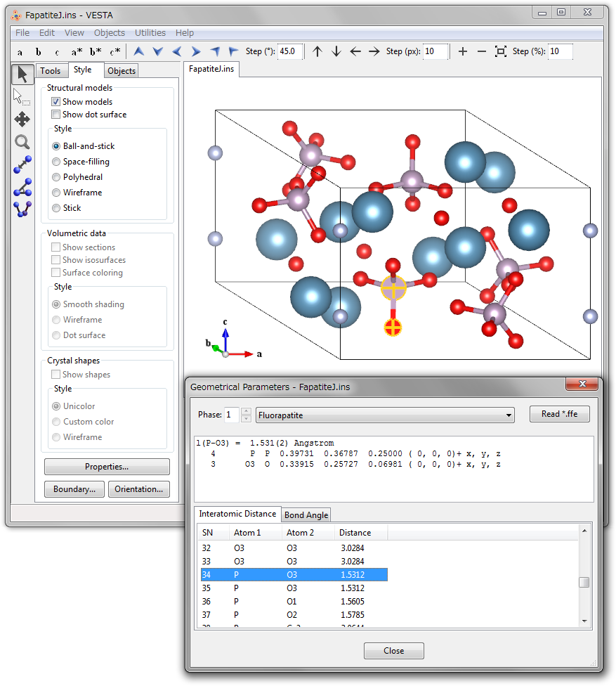The width and height of the screenshot is (616, 686).
Task: Select the arrow pointer tool in sidebar
Action: (22, 74)
